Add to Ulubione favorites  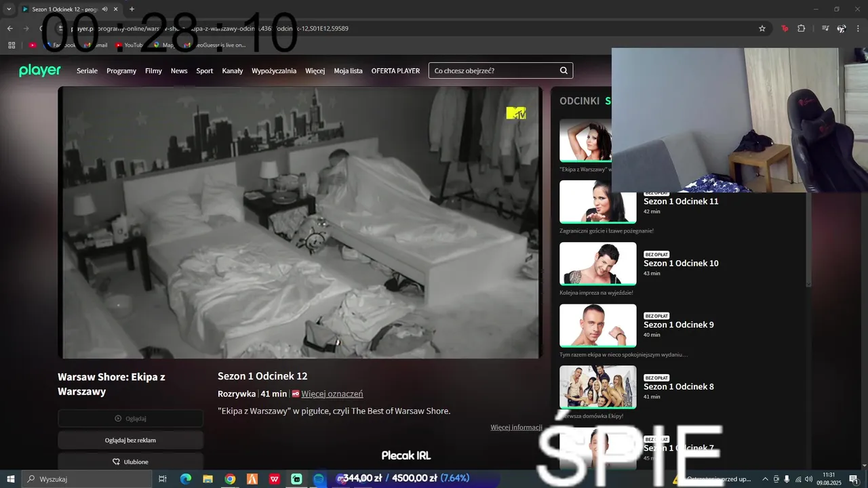click(x=130, y=462)
